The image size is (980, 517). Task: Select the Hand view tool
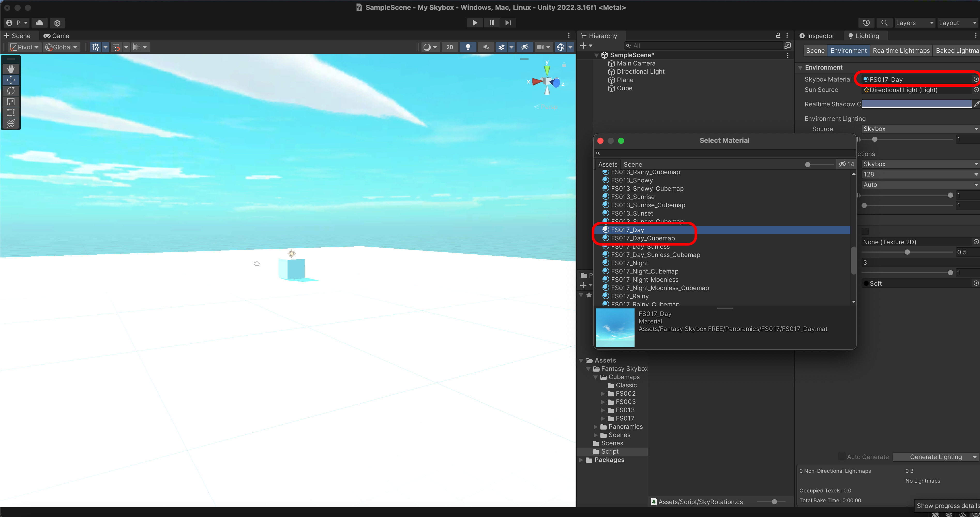pyautogui.click(x=11, y=69)
